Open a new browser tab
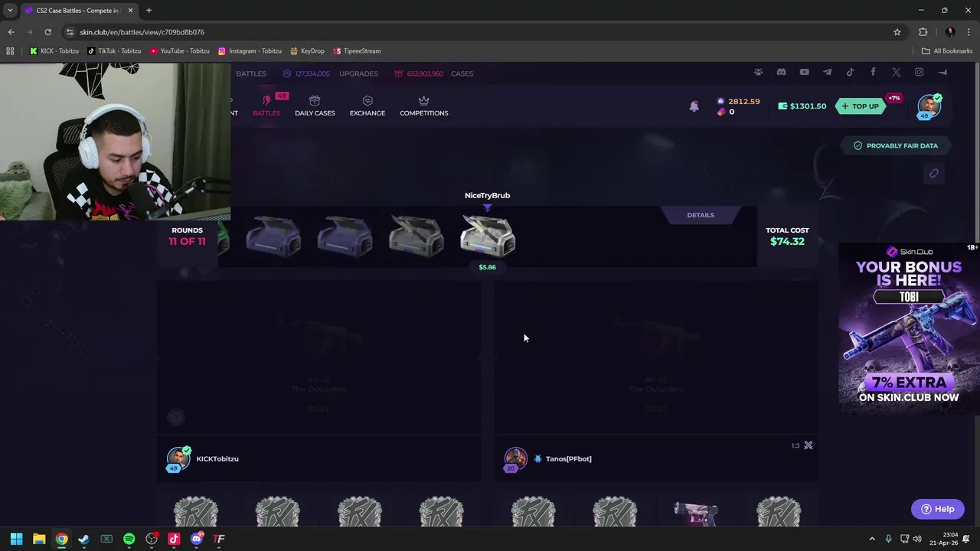This screenshot has width=980, height=551. pyautogui.click(x=149, y=10)
